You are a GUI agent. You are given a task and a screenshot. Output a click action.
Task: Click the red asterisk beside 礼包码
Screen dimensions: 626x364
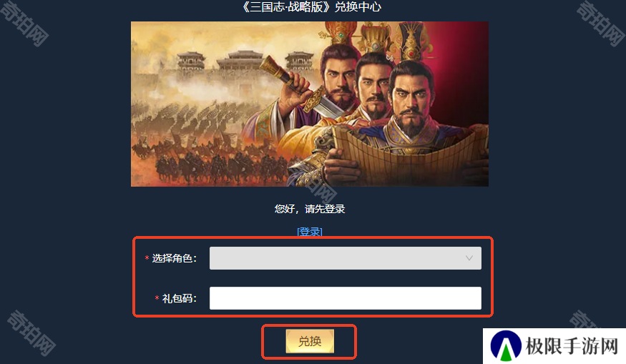(157, 298)
